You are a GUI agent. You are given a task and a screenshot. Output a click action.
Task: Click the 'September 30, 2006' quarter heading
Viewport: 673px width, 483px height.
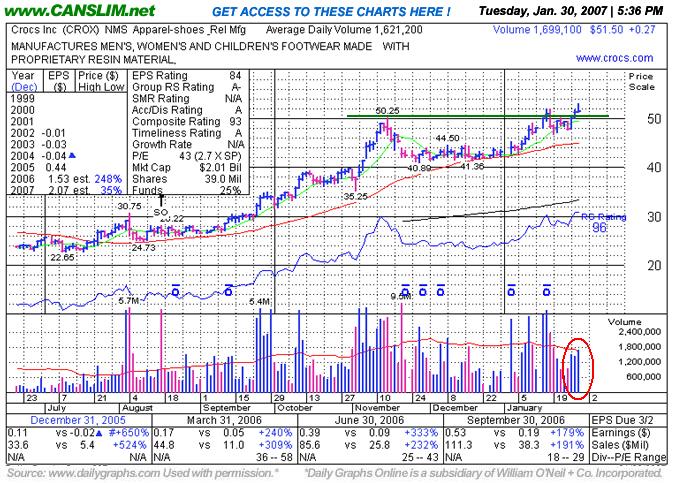516,420
